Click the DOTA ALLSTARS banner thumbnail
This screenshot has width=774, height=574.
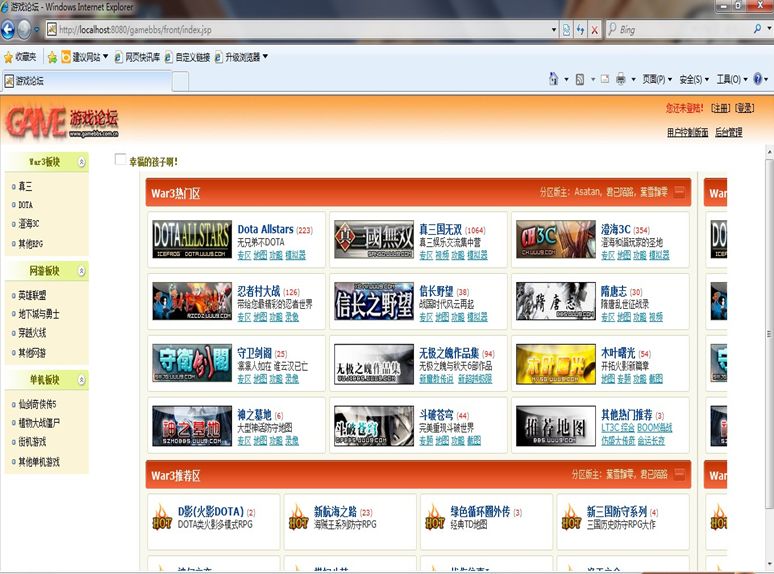pyautogui.click(x=192, y=239)
